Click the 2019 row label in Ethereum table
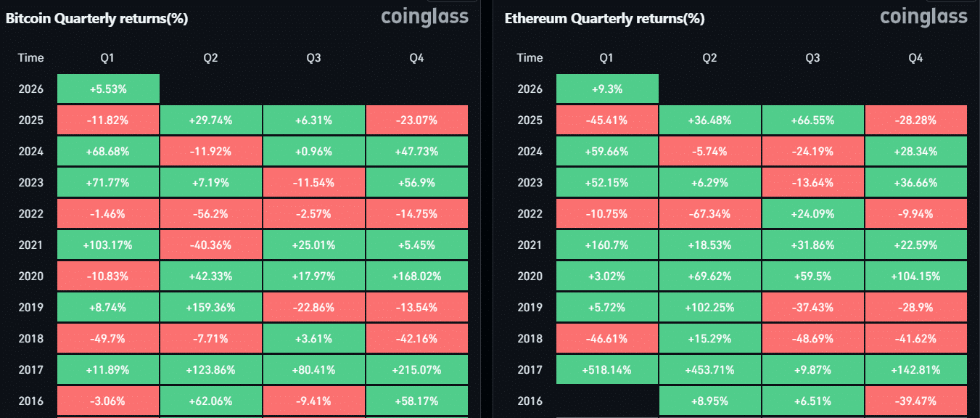This screenshot has height=418, width=980. pos(530,308)
